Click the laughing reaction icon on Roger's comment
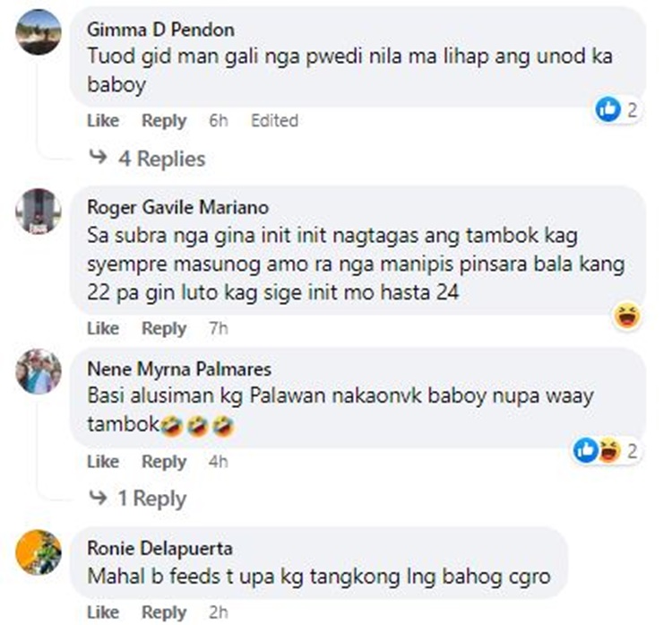 pos(627,317)
